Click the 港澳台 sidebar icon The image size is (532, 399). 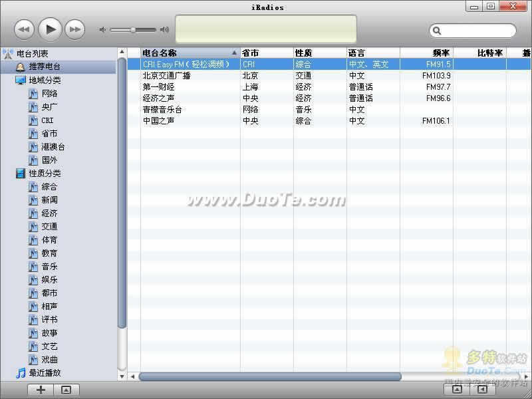[x=33, y=147]
